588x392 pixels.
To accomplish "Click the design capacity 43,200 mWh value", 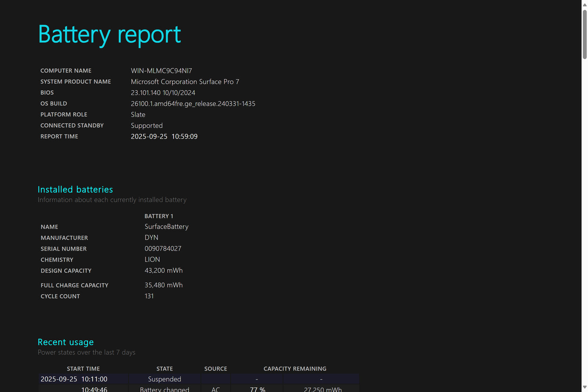I will click(164, 270).
